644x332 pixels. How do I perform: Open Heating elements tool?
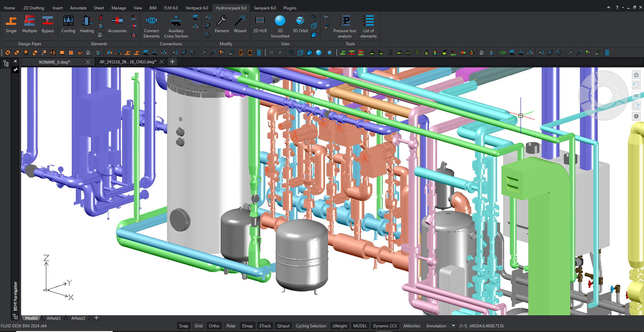[x=87, y=24]
